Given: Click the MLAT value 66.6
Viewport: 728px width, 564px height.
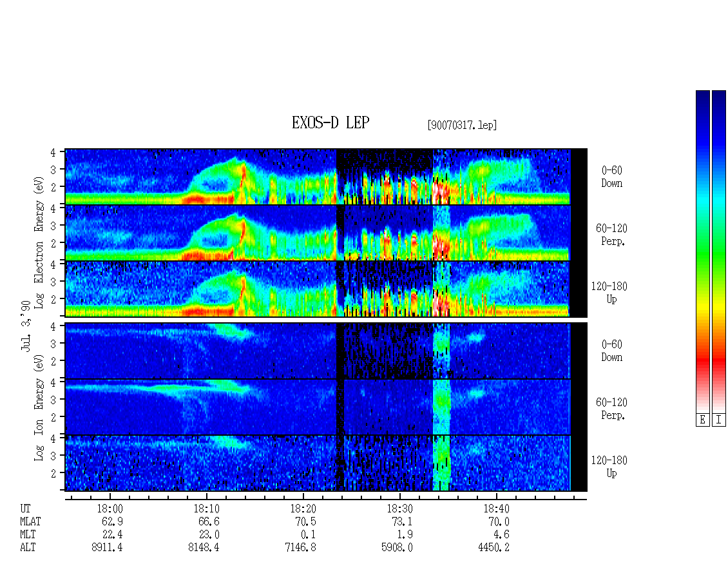Looking at the screenshot, I should point(209,521).
